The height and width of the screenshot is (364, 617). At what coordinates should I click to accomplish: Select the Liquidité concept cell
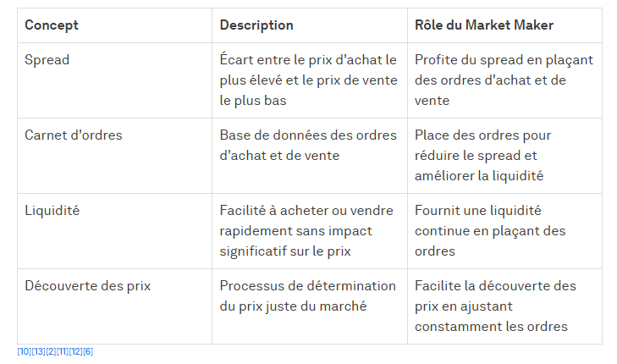[52, 211]
